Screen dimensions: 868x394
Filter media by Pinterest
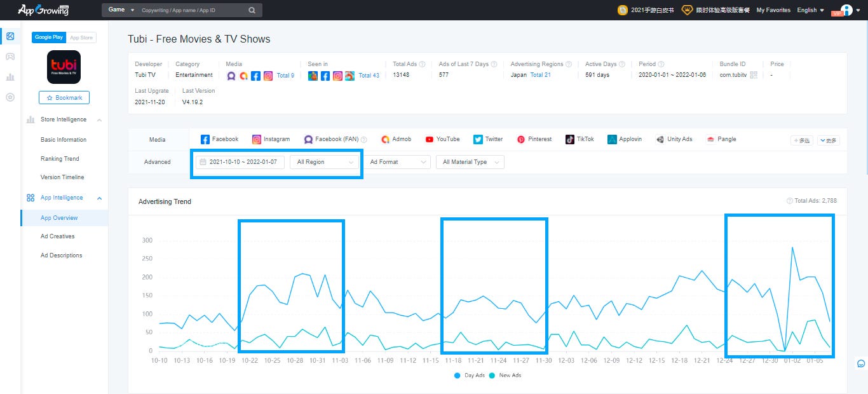click(534, 139)
